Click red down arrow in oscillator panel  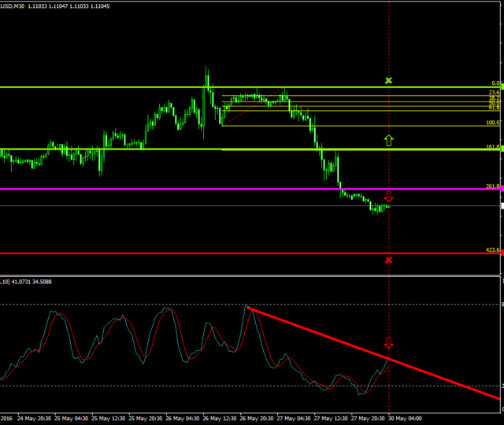tap(388, 343)
